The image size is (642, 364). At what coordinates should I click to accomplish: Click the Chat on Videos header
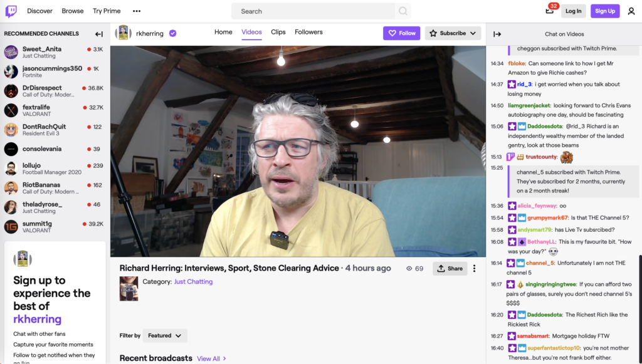coord(564,34)
